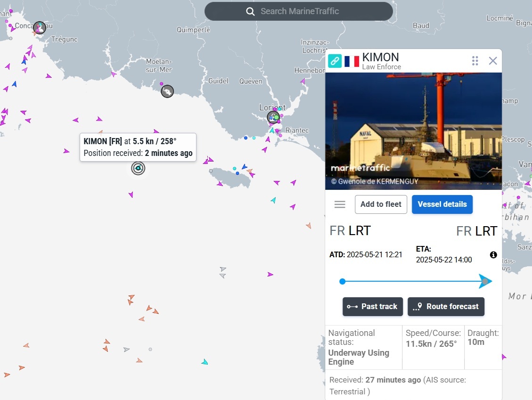Select the selected KIMON vessel marker on map
532x400 pixels.
coord(138,168)
